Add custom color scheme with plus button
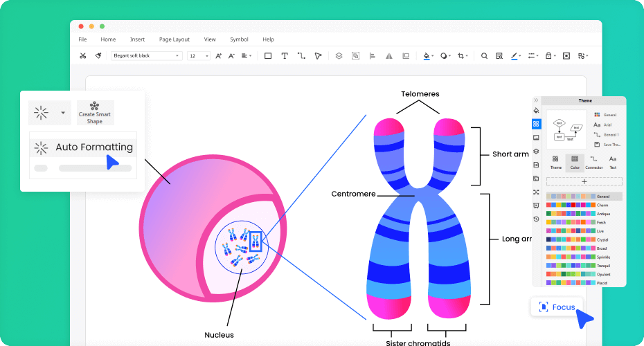Image resolution: width=644 pixels, height=346 pixels. (584, 181)
